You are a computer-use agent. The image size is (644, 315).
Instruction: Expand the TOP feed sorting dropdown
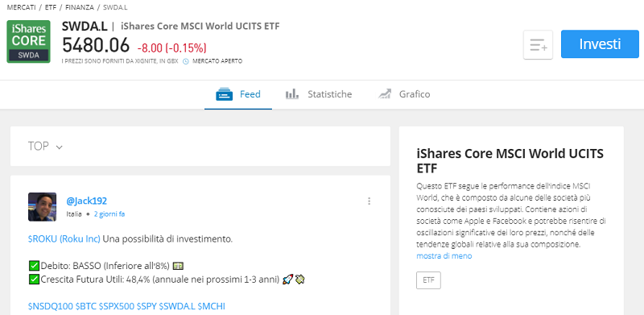[x=45, y=147]
